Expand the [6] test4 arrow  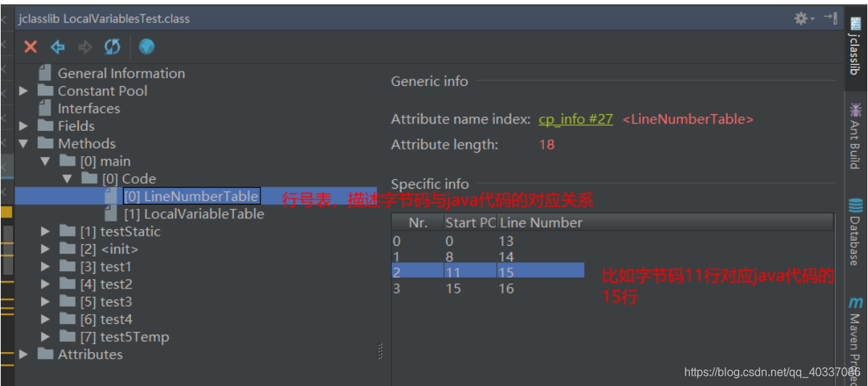(x=46, y=319)
